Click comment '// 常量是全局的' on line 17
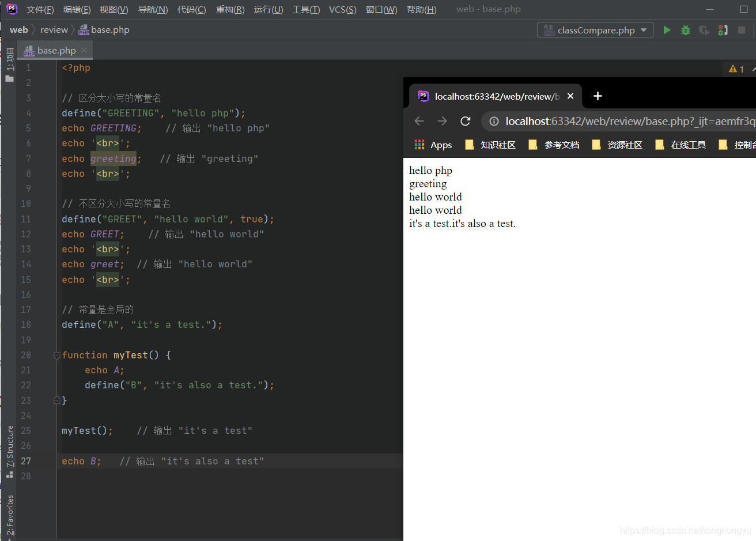 [x=97, y=309]
